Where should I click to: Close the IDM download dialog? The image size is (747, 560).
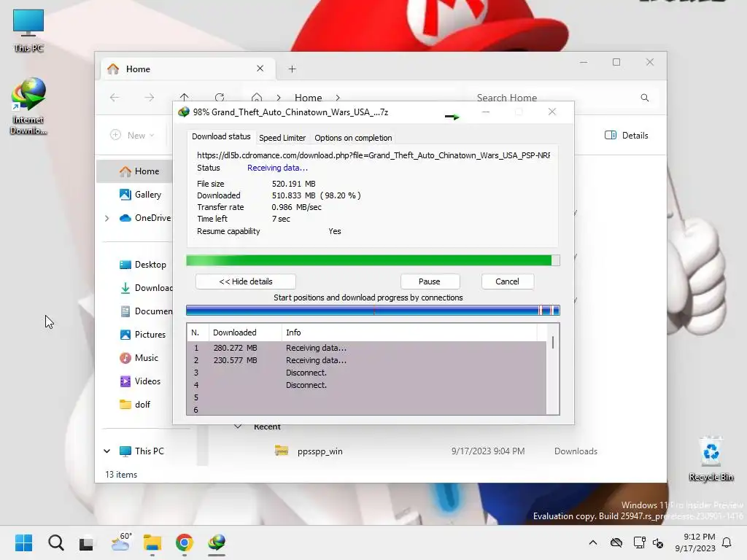[x=551, y=112]
